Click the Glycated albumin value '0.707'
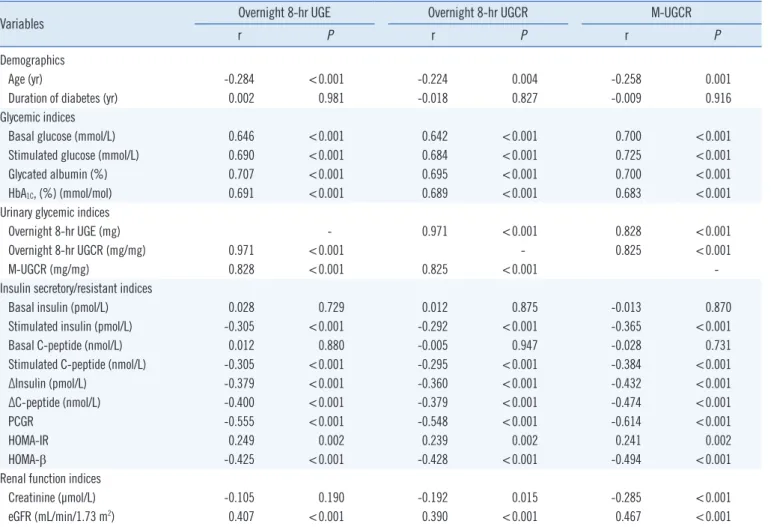This screenshot has height=527, width=771. point(241,175)
